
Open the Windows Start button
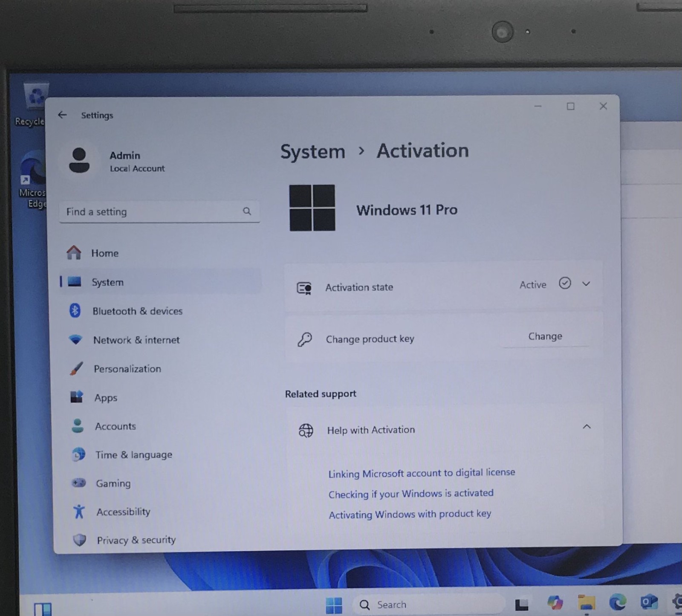tap(334, 605)
